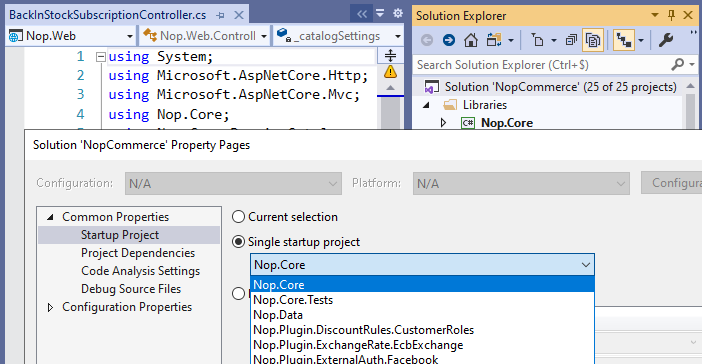Select the Libraries folder
Screen dimensions: 702x364
coord(484,105)
